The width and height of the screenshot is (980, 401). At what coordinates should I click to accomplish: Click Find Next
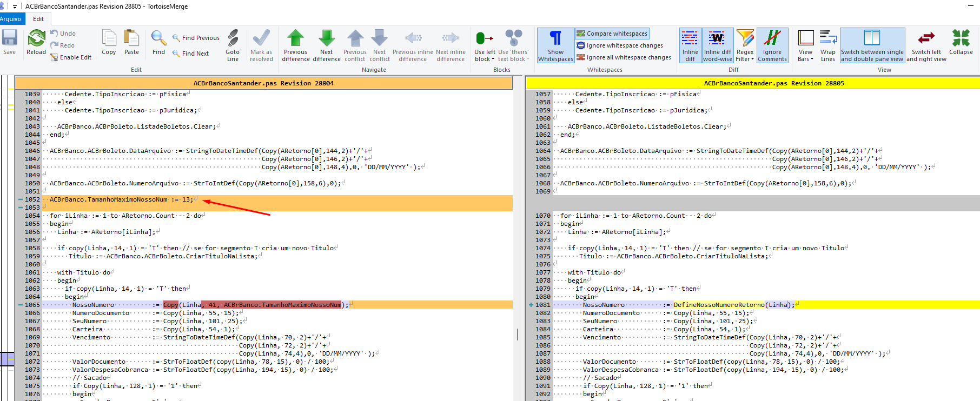[x=190, y=54]
